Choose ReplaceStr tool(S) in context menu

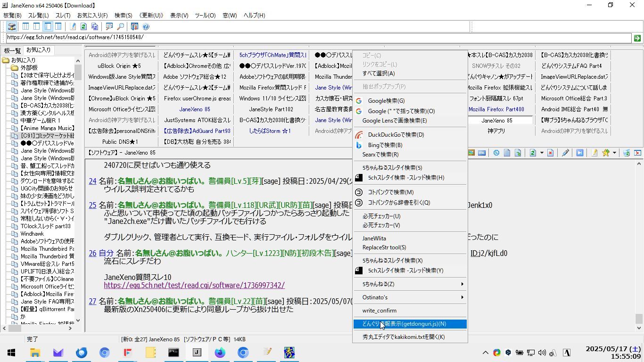click(x=410, y=247)
